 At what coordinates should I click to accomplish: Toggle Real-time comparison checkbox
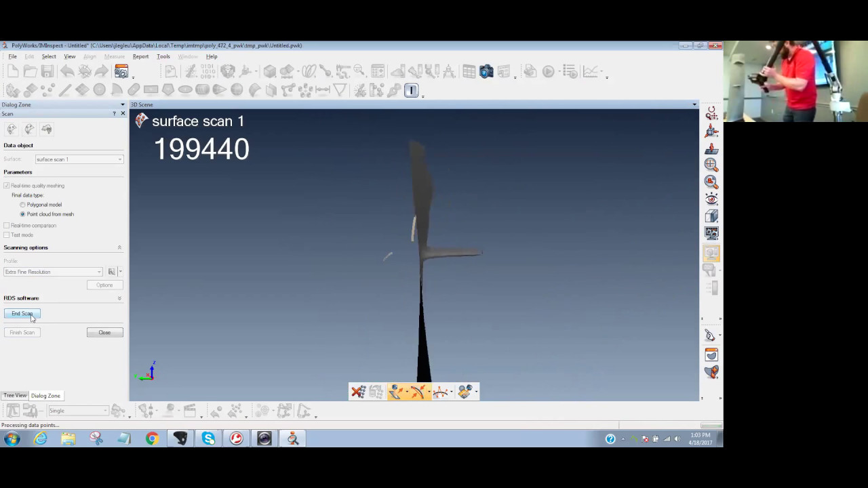pos(7,226)
